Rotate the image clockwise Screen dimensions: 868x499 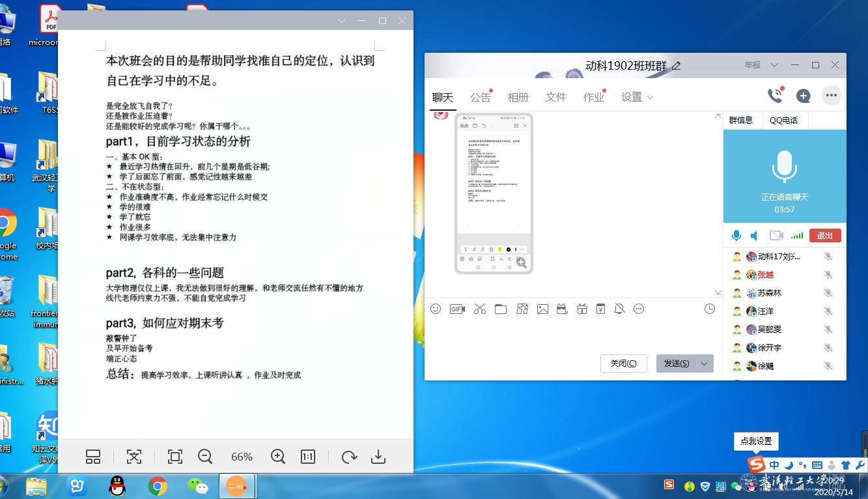pyautogui.click(x=349, y=457)
